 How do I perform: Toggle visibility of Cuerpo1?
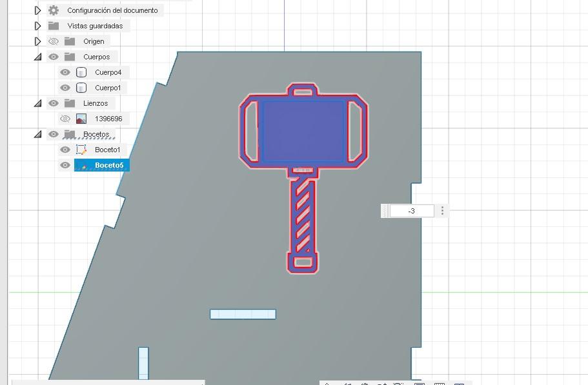coord(65,88)
